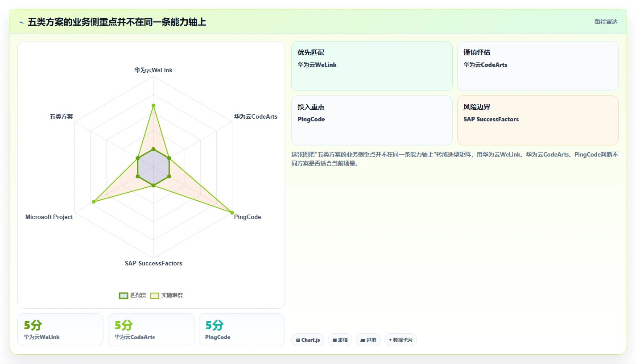Open the 谨慎评估 card
Viewport: 636px width, 364px height.
tap(537, 66)
